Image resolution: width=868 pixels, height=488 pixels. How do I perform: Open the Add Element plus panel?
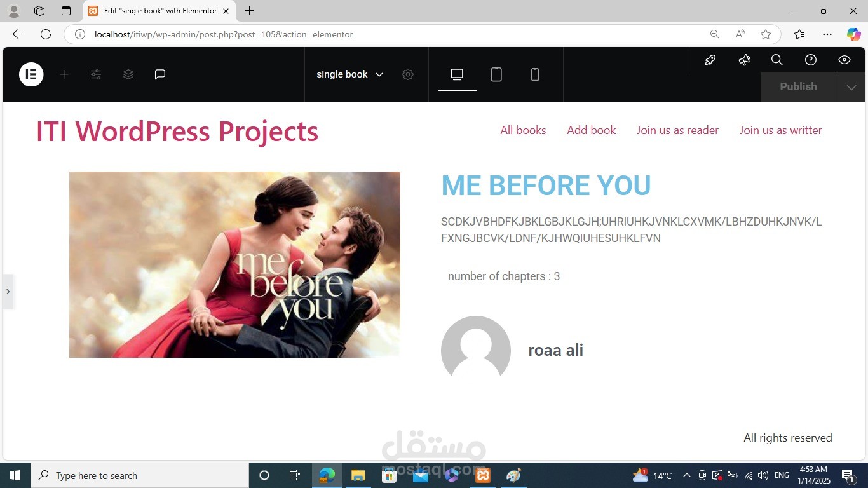coord(64,74)
